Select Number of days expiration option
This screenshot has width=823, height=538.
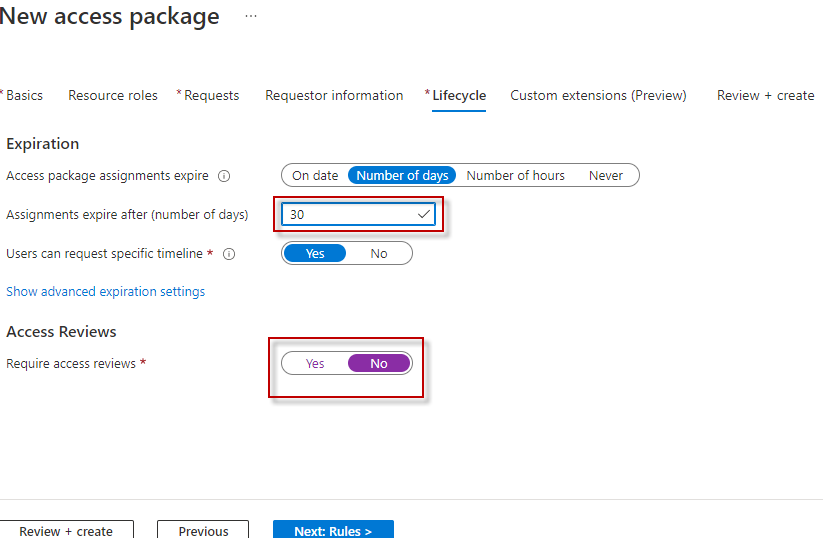point(402,175)
